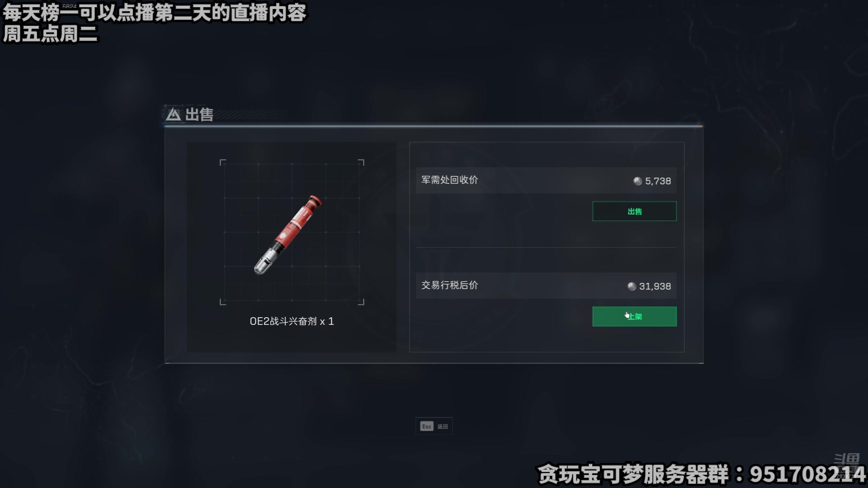The height and width of the screenshot is (488, 868).
Task: Click the 交易行税后价 row label
Action: tap(450, 285)
